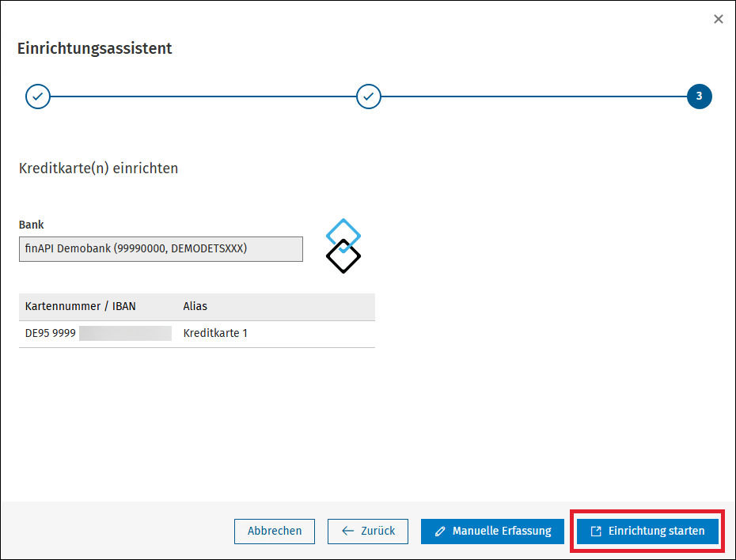This screenshot has height=560, width=736.
Task: Select the DE95 9999 IBAN cell
Action: (x=98, y=334)
